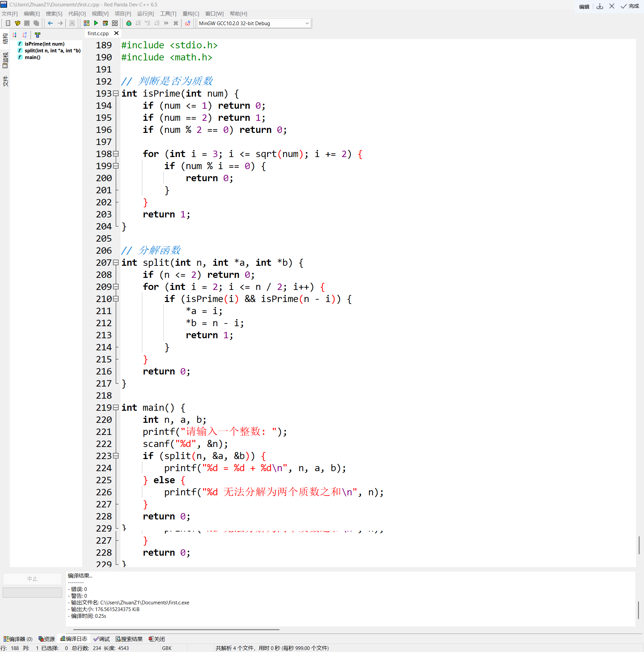644x652 pixels.
Task: Close the first.c.cpp editor tab
Action: [116, 33]
